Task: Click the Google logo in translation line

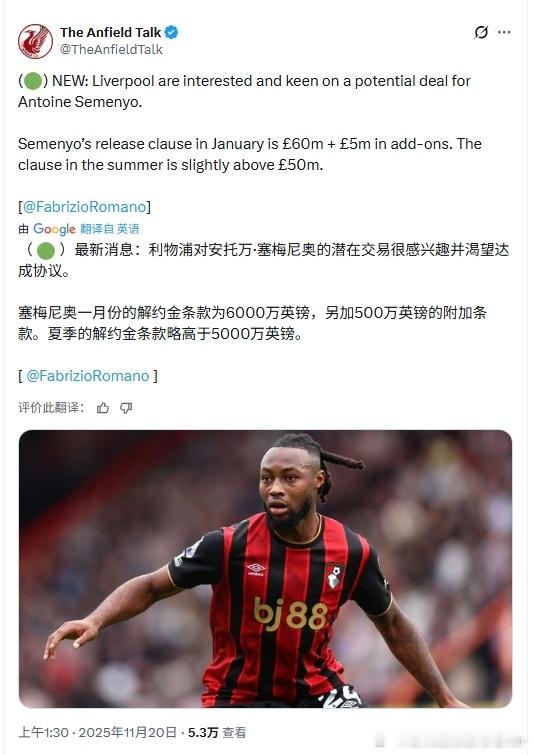Action: (54, 229)
